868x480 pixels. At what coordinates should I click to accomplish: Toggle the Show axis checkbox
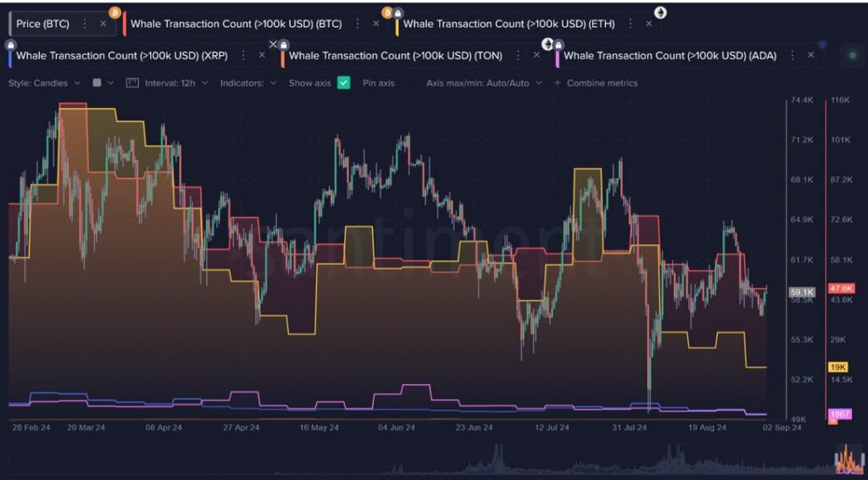(343, 83)
